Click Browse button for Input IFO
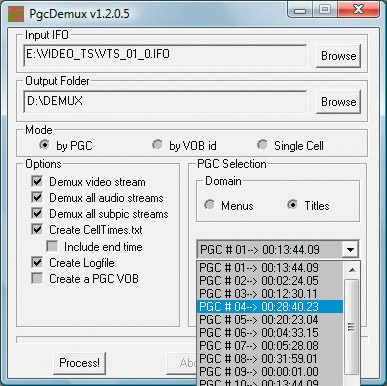387x386 pixels. click(x=338, y=56)
